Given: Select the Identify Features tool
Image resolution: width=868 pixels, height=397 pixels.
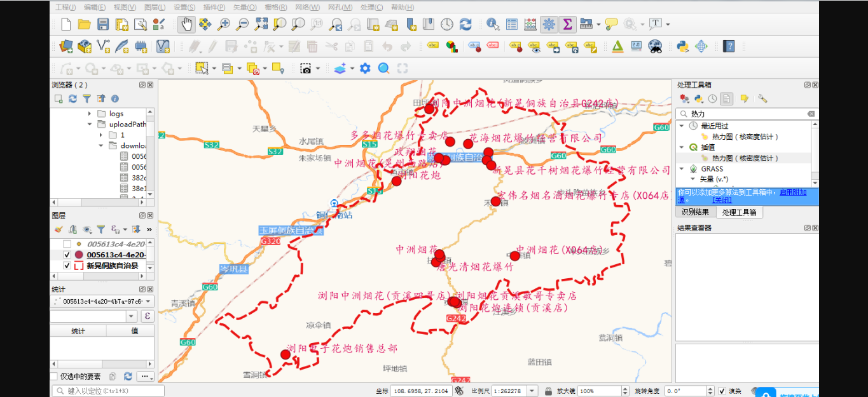Looking at the screenshot, I should (x=493, y=25).
